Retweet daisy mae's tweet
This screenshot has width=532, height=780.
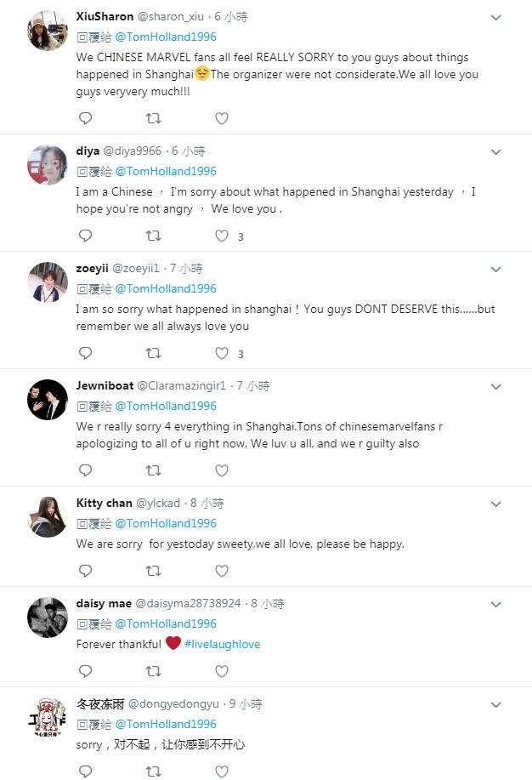coord(153,671)
